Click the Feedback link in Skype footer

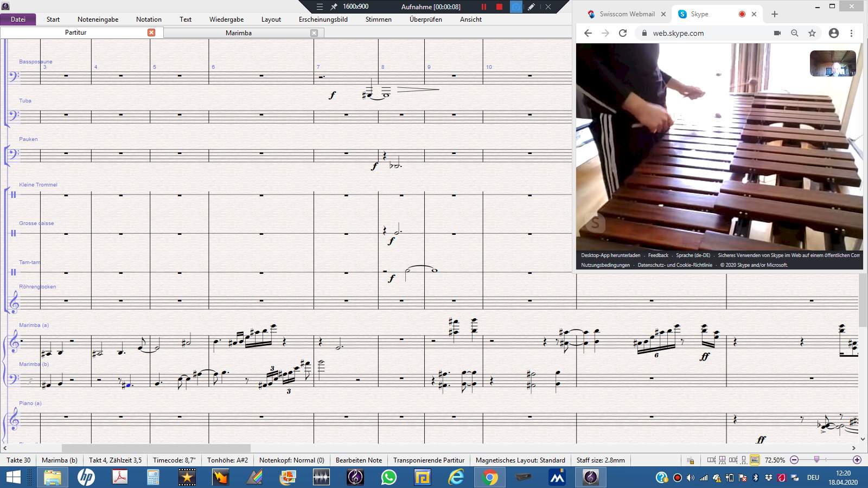pyautogui.click(x=658, y=255)
